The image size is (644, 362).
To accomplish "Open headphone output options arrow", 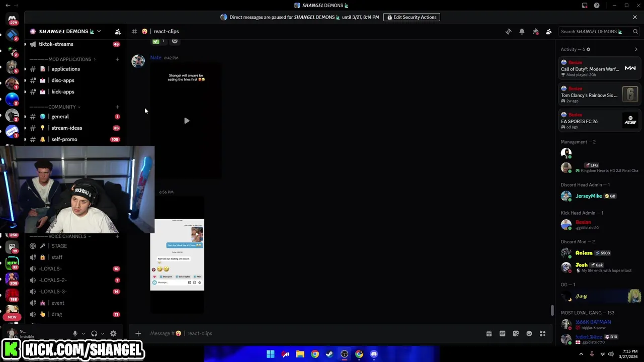I will click(103, 333).
